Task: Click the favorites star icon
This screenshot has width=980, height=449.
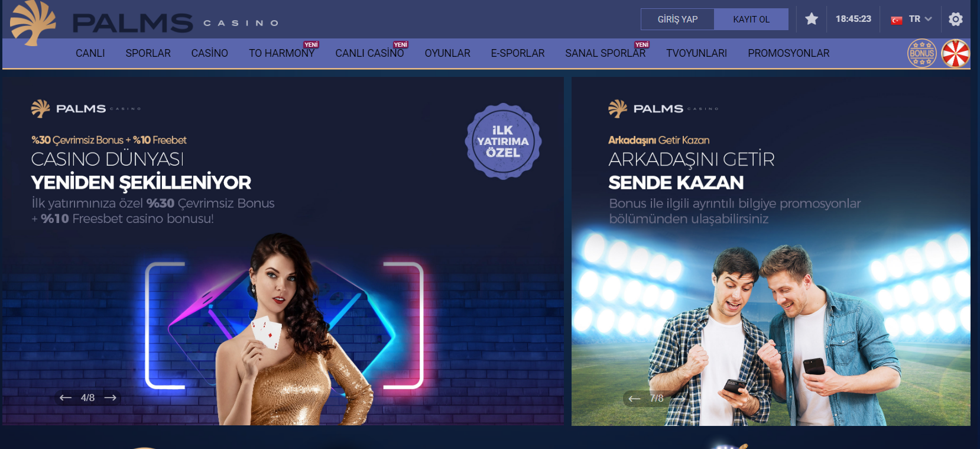Action: (812, 19)
